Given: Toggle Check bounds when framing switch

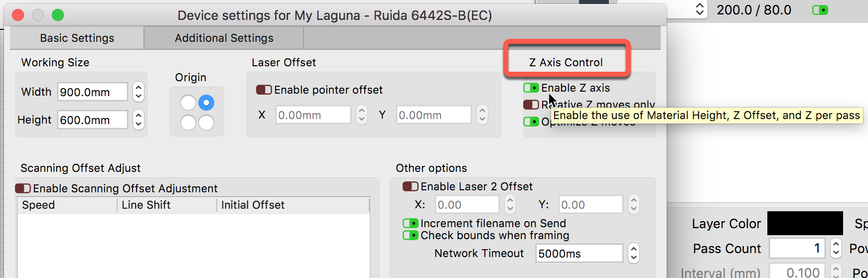Looking at the screenshot, I should pos(411,235).
